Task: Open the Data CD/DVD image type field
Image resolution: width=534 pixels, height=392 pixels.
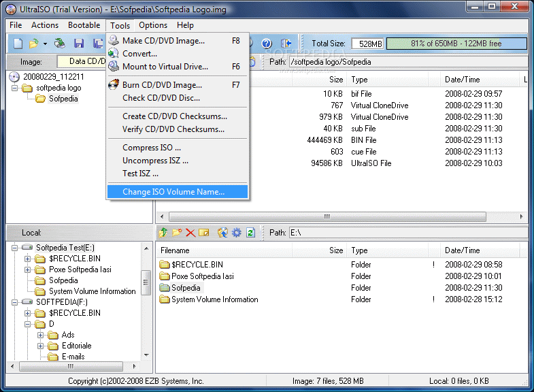Action: [x=82, y=61]
